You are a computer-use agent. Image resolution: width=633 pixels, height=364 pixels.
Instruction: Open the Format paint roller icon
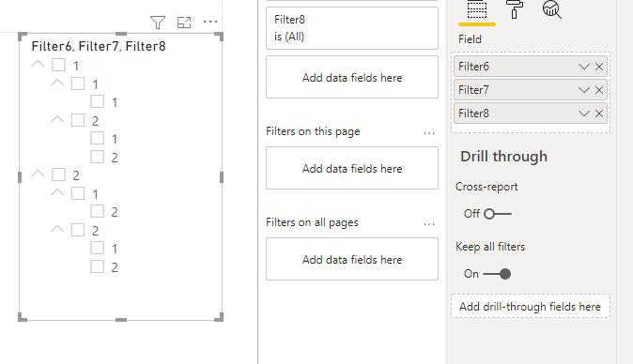tap(515, 8)
